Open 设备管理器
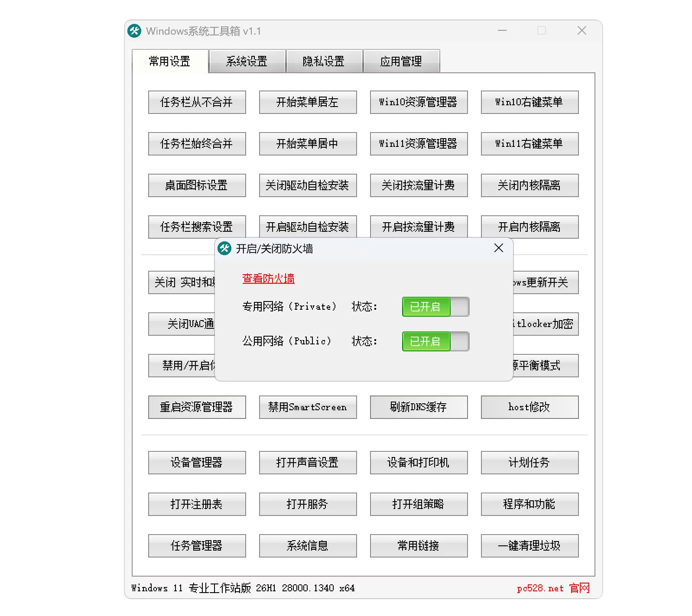 [197, 463]
